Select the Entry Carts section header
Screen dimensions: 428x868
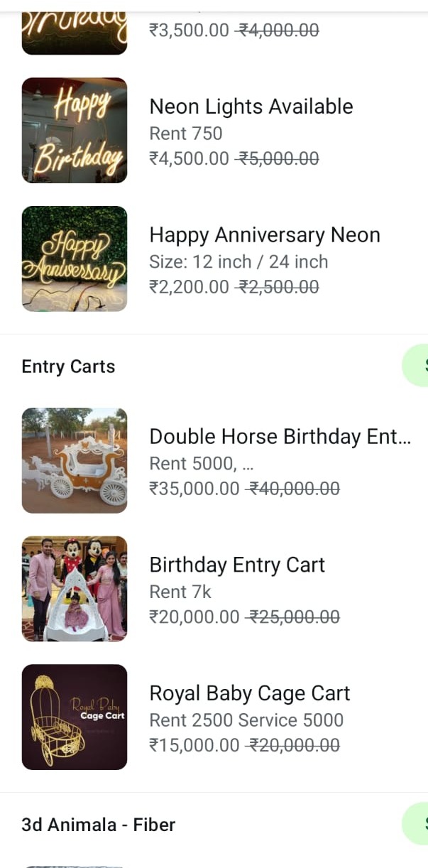click(68, 367)
